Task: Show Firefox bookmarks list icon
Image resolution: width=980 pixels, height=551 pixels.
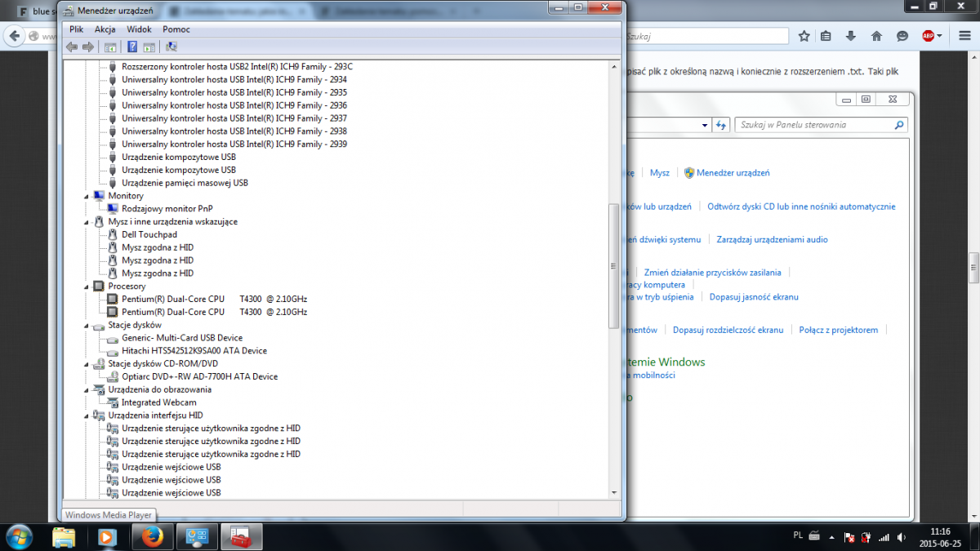Action: point(826,36)
